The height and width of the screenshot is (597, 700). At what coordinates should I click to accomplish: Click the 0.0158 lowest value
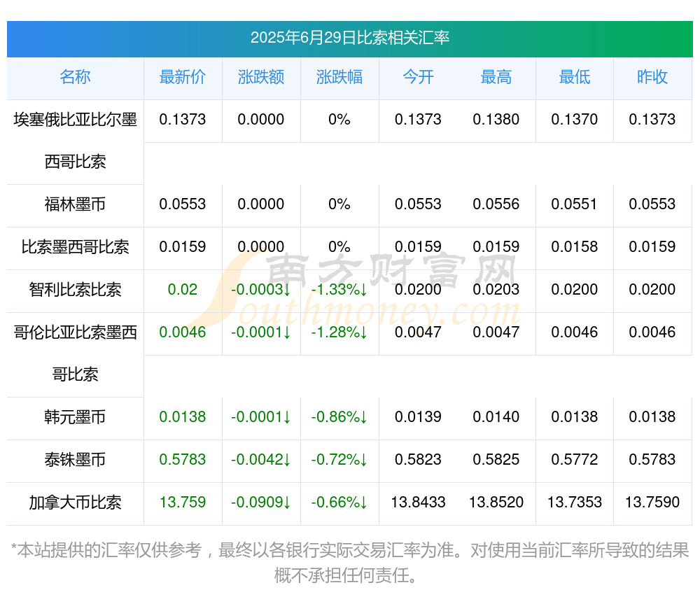pos(575,247)
